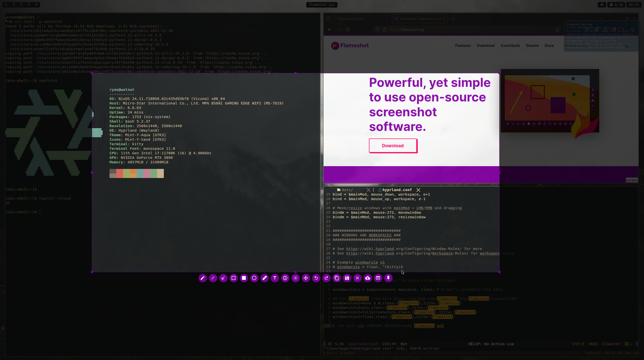The width and height of the screenshot is (644, 360).
Task: Open a new browser tab with plus
Action: click(x=453, y=19)
